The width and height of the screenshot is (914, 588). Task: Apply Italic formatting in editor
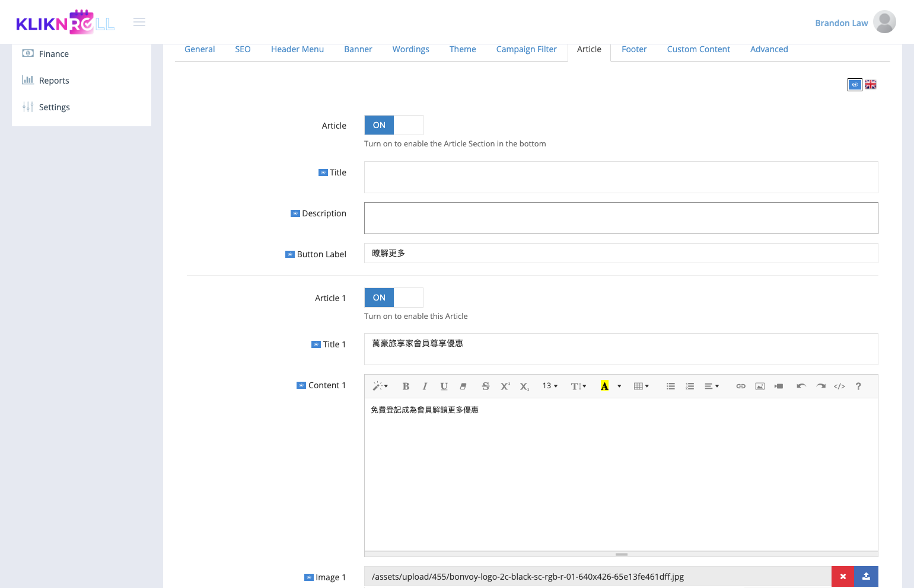coord(425,386)
